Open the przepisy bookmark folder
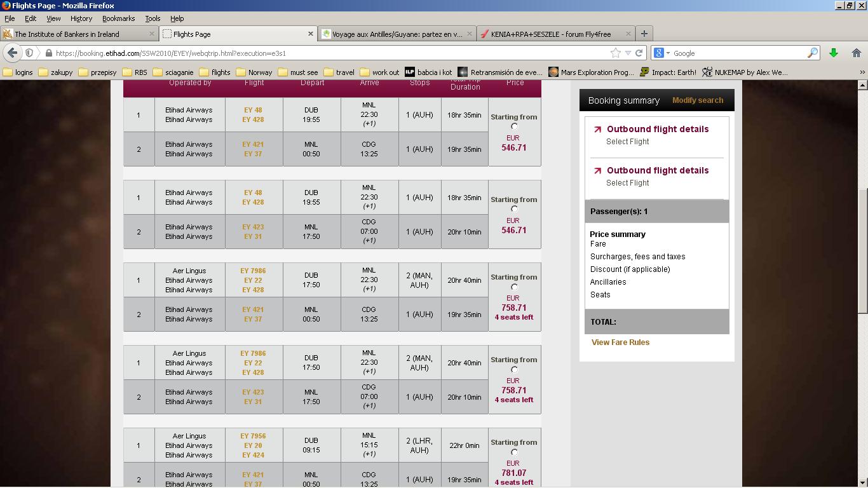The width and height of the screenshot is (868, 488). 98,72
